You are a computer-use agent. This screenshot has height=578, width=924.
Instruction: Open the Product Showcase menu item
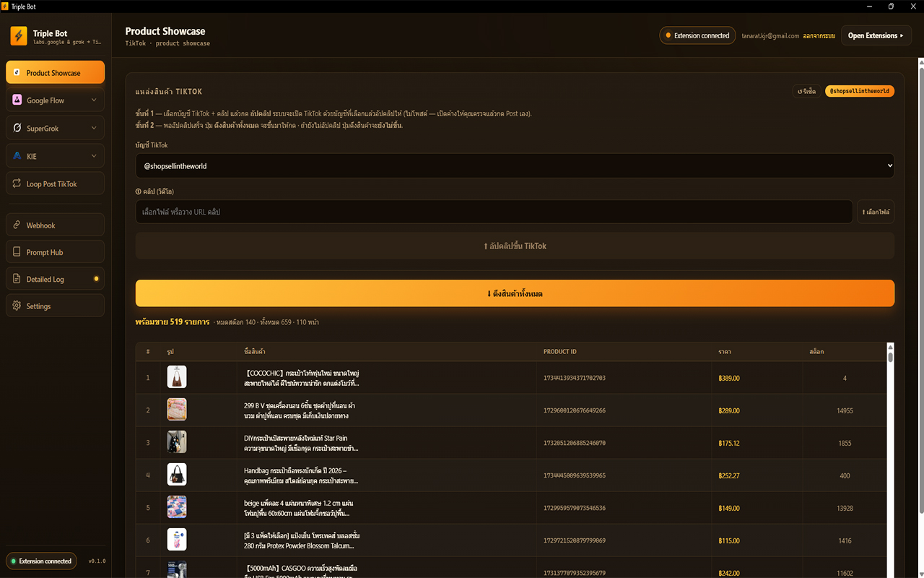coord(55,72)
